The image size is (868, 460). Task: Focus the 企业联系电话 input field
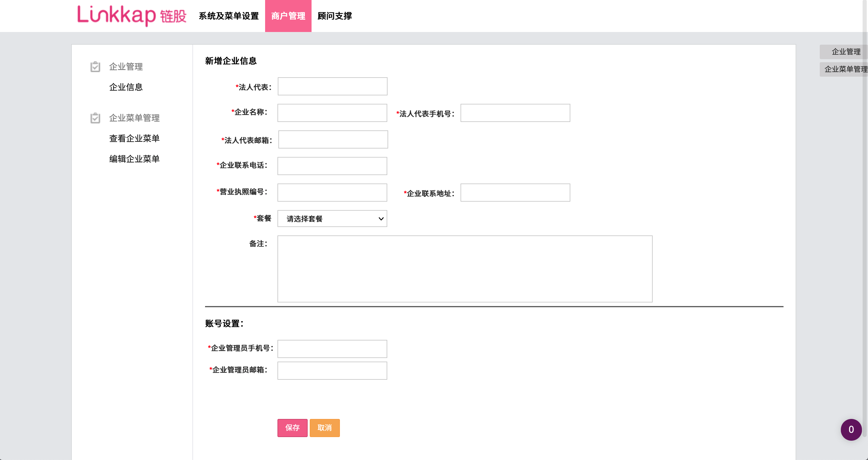[x=332, y=166]
